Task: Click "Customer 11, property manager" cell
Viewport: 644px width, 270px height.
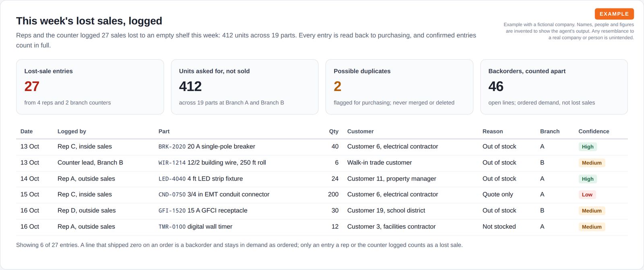Action: tap(392, 179)
